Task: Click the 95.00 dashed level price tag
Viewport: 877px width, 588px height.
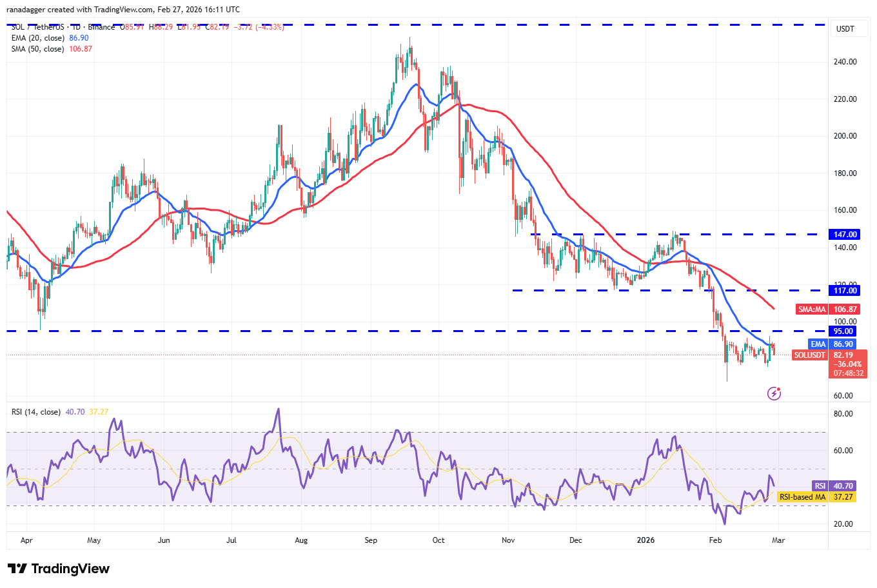Action: click(843, 331)
